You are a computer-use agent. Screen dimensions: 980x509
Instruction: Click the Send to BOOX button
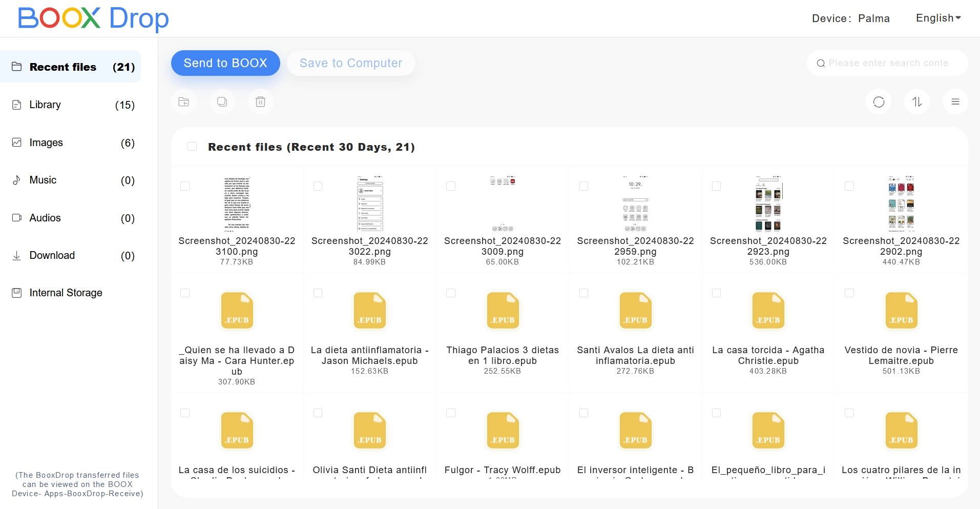225,63
